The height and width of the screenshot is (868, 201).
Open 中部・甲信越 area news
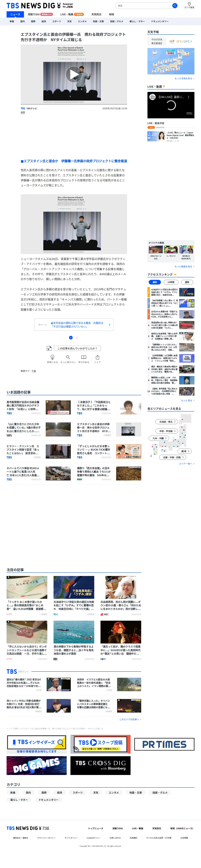point(166,431)
